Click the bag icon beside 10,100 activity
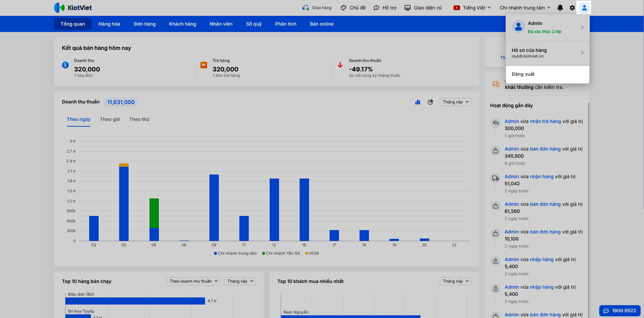Screen dimensions: 644x318 tap(496, 233)
